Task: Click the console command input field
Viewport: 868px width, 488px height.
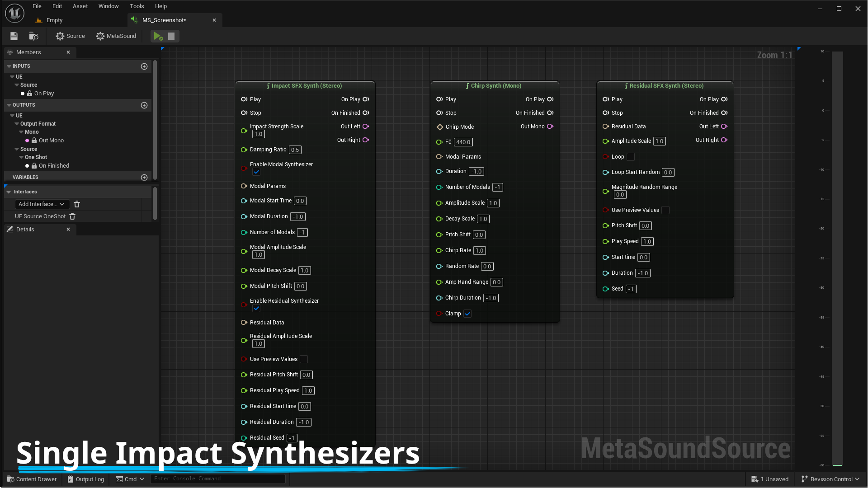Action: click(x=217, y=479)
